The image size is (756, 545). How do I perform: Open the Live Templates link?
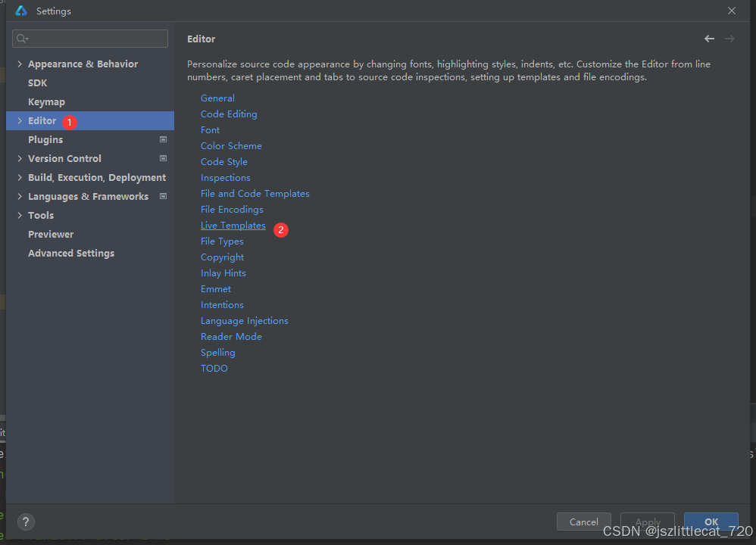click(x=233, y=226)
